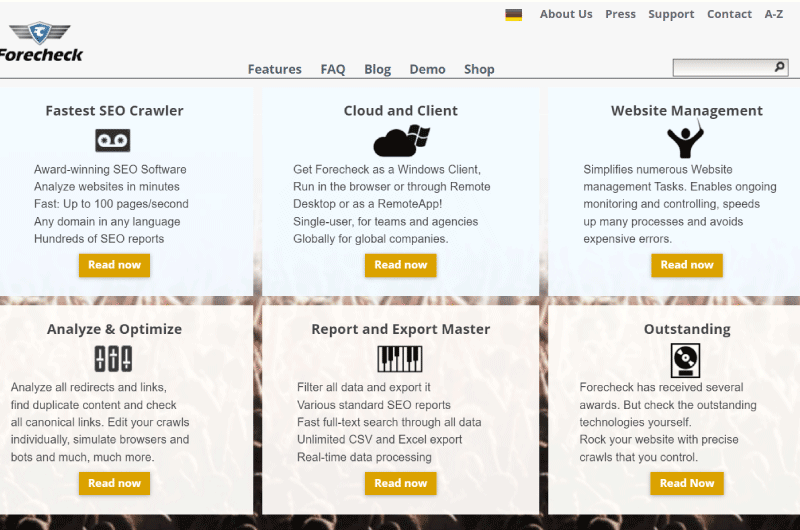Click the cassette tape icon under Fastest SEO Crawler

click(113, 140)
